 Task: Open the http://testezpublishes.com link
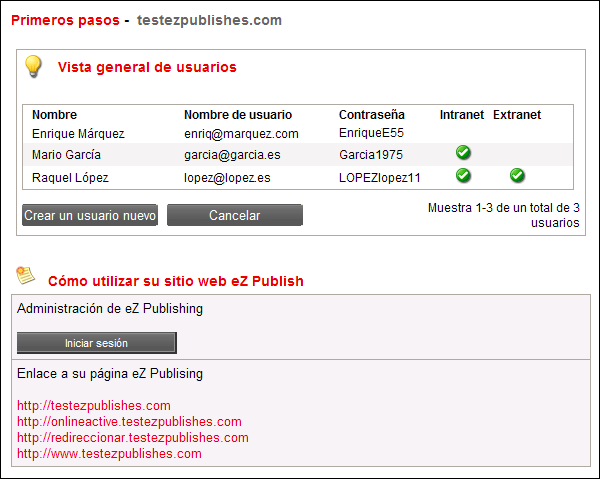[94, 406]
